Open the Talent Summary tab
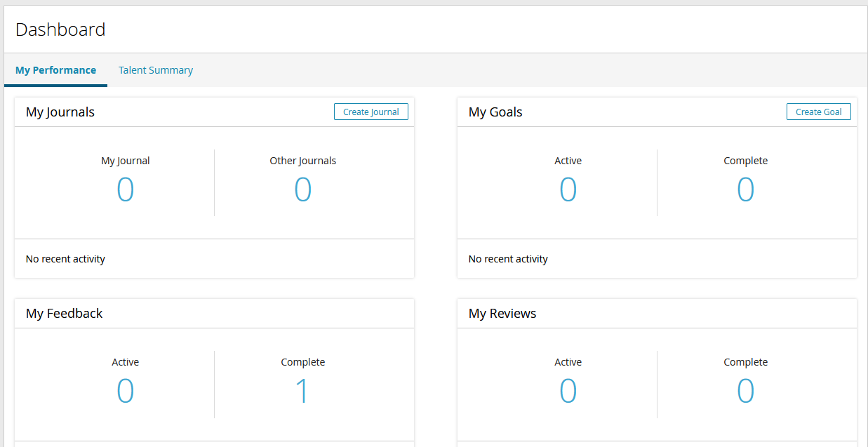The image size is (868, 447). click(x=156, y=70)
